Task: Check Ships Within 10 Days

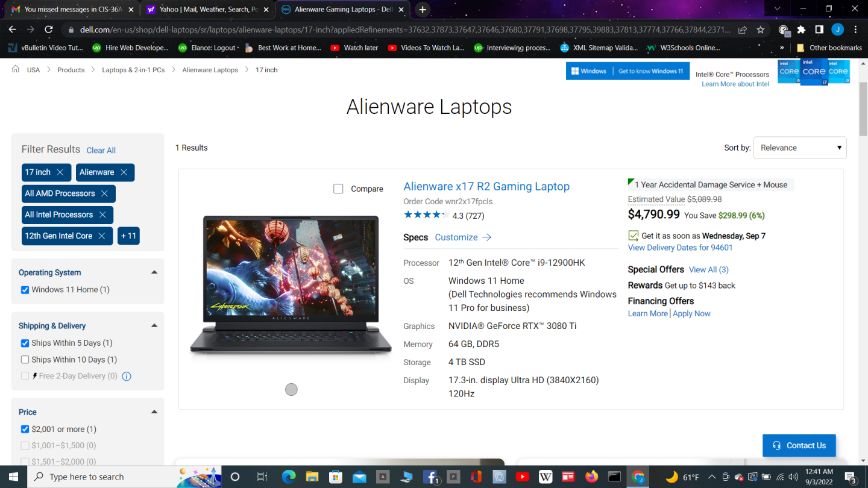Action: click(25, 360)
